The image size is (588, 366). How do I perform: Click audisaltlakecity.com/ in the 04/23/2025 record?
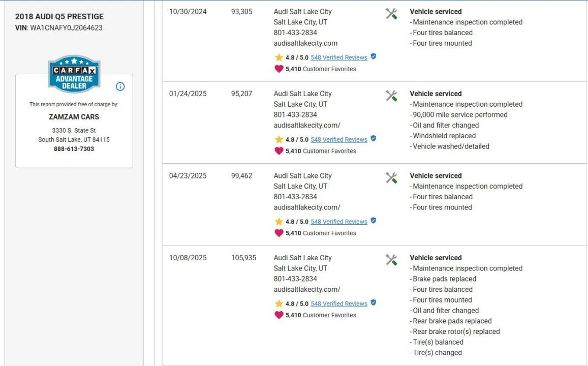click(307, 207)
